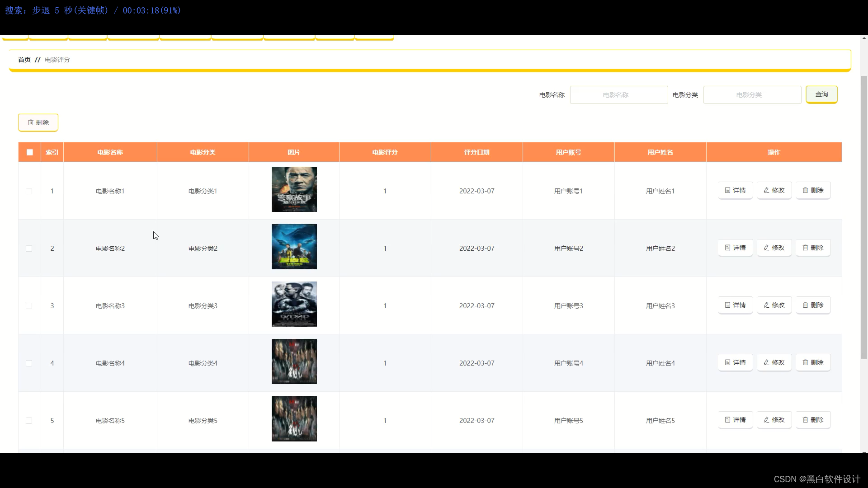The height and width of the screenshot is (488, 868).
Task: Click the batch delete button above table
Action: pos(38,122)
